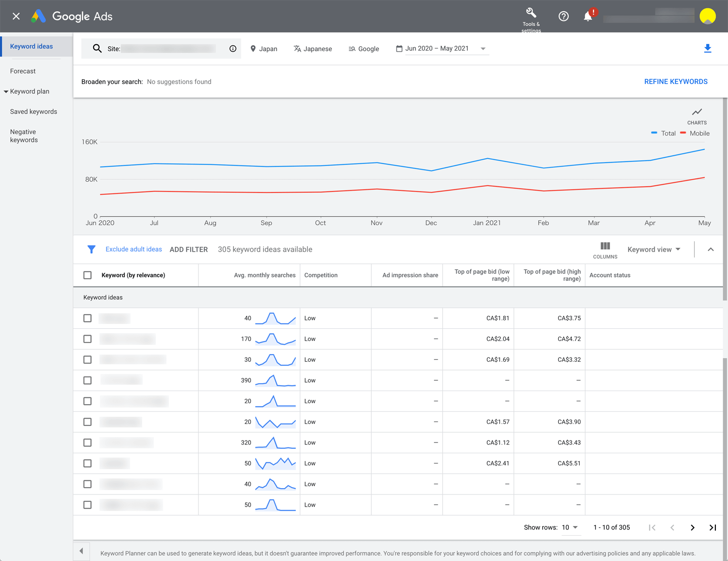The image size is (728, 561).
Task: Open Forecast in the sidebar
Action: tap(23, 71)
